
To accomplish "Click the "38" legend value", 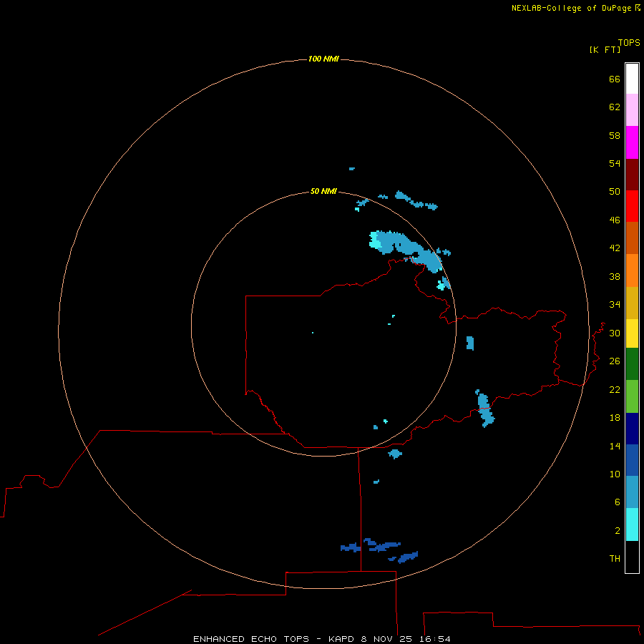I will pos(615,277).
